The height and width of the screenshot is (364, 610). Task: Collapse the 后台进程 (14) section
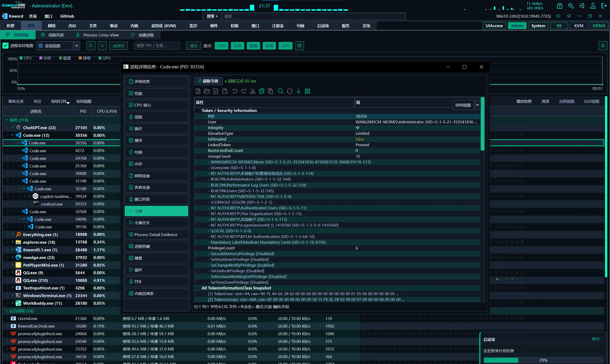point(7,311)
